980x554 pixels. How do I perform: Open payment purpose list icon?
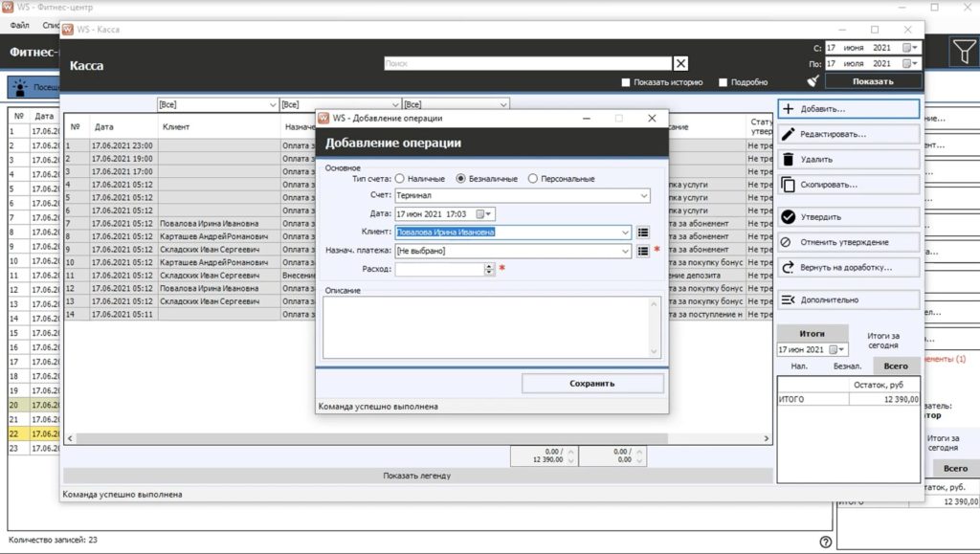pyautogui.click(x=642, y=251)
